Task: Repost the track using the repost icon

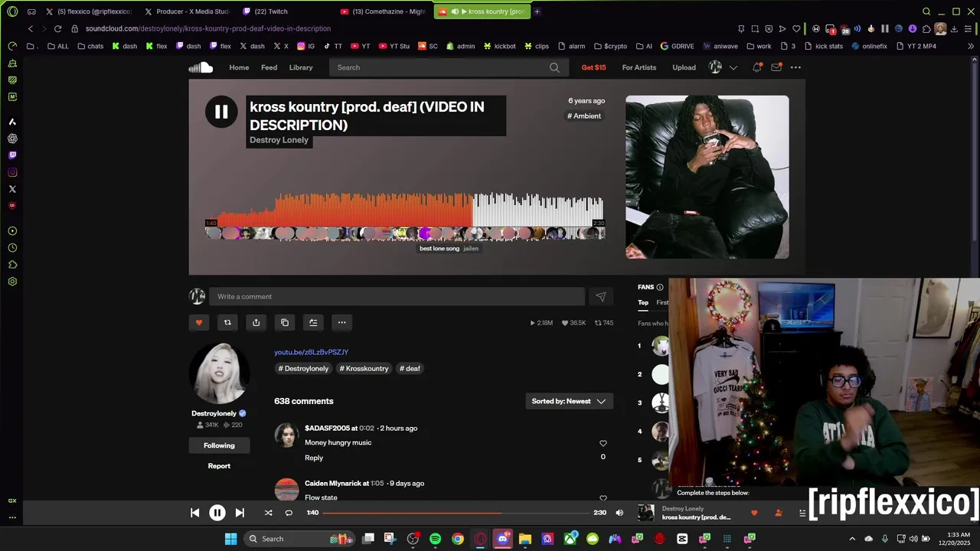Action: (x=227, y=323)
